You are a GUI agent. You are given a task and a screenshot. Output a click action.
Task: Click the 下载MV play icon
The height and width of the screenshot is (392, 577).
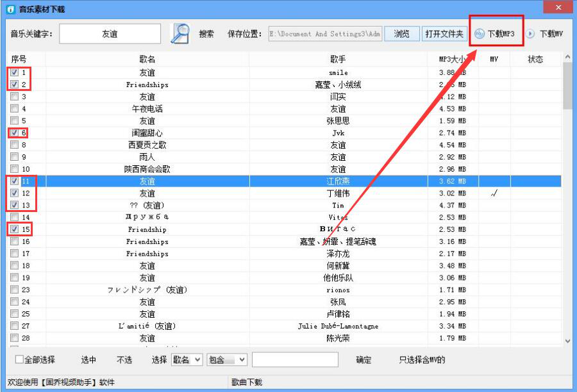click(530, 34)
